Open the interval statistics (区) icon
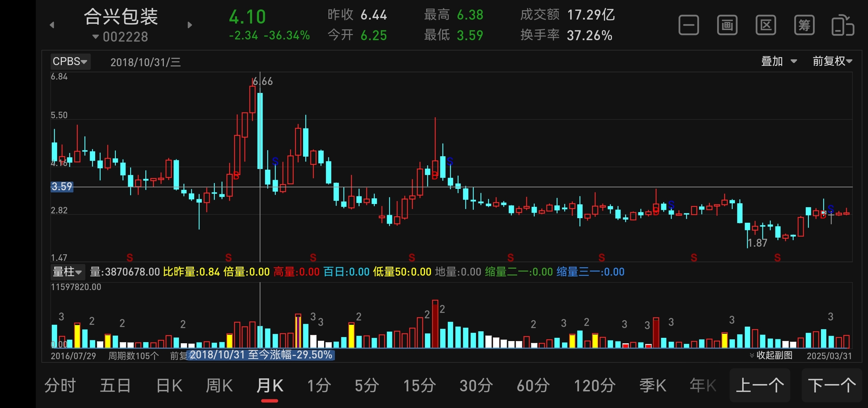 coord(766,25)
